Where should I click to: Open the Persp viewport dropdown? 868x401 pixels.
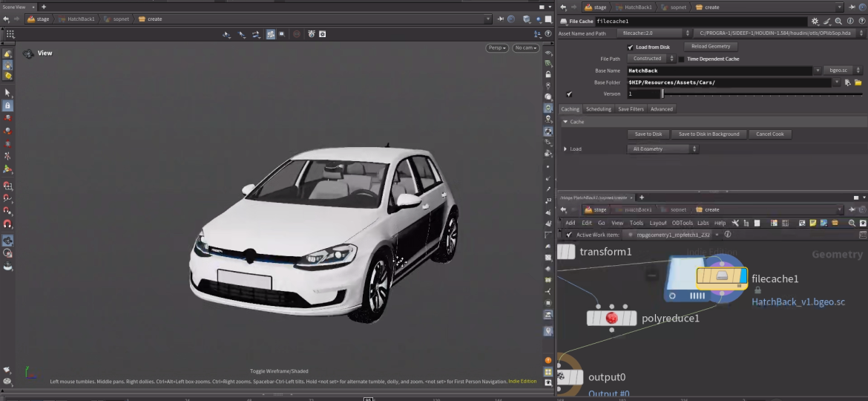tap(497, 48)
